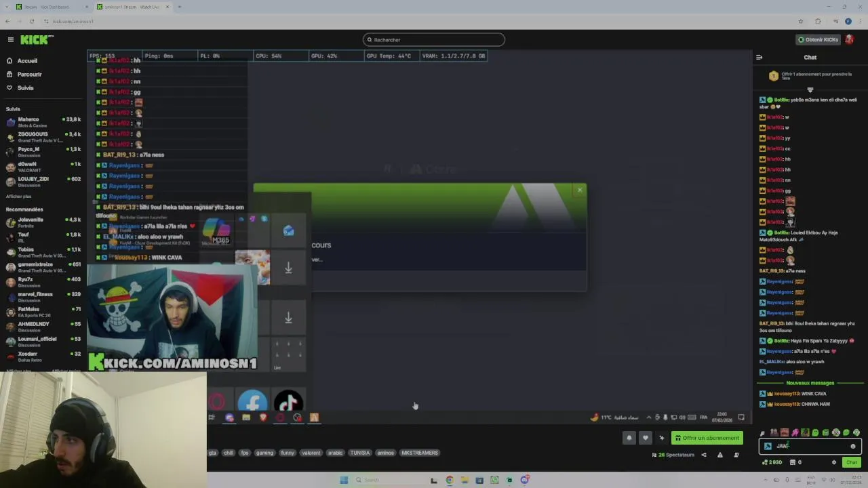
Task: Close the green dialog in stream
Action: point(580,190)
